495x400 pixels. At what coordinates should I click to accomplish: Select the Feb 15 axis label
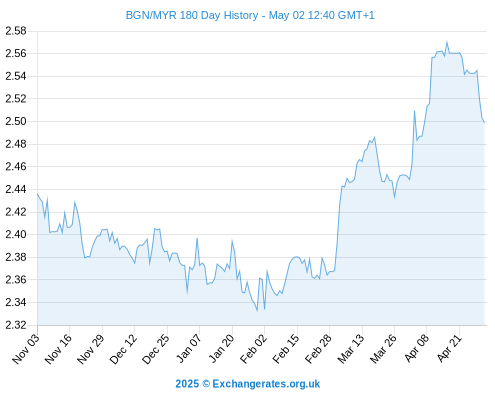286,349
